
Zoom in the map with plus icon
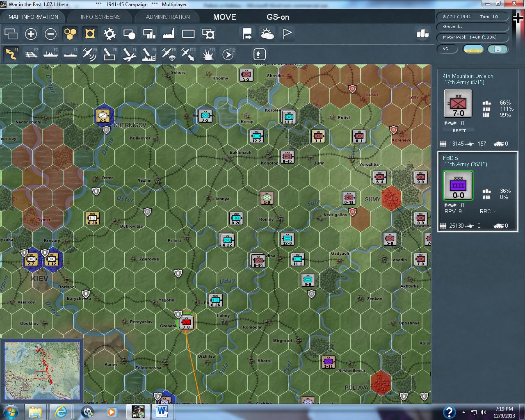coord(31,34)
